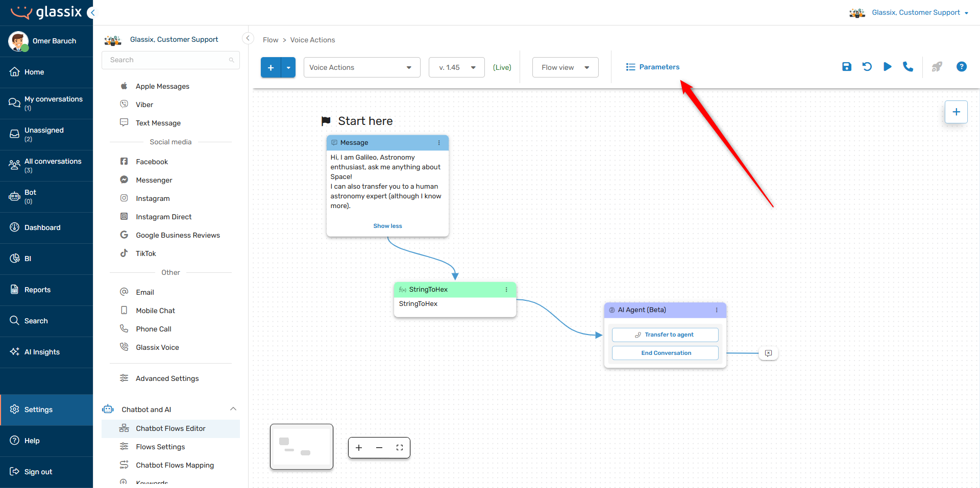Collapse the settings panel with chevron
Screen dimensions: 980x488
pyautogui.click(x=248, y=38)
